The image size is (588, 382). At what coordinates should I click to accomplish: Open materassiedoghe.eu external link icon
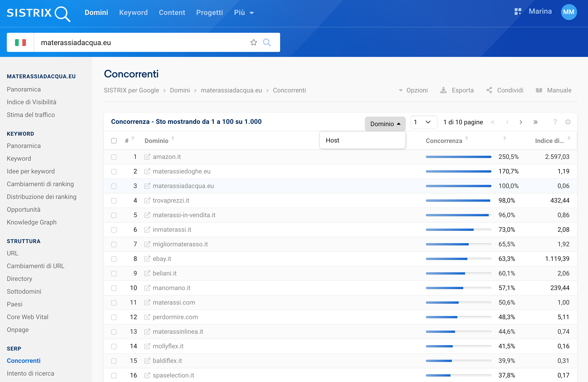(147, 171)
